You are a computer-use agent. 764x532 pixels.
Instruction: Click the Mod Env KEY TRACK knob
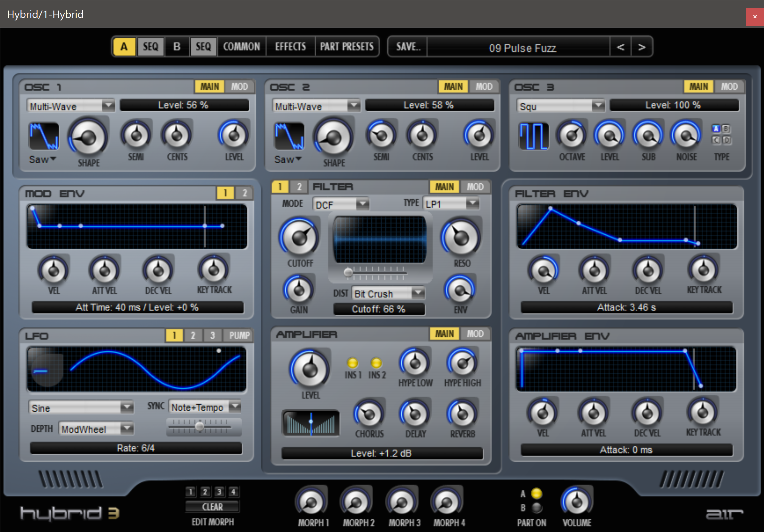coord(214,270)
